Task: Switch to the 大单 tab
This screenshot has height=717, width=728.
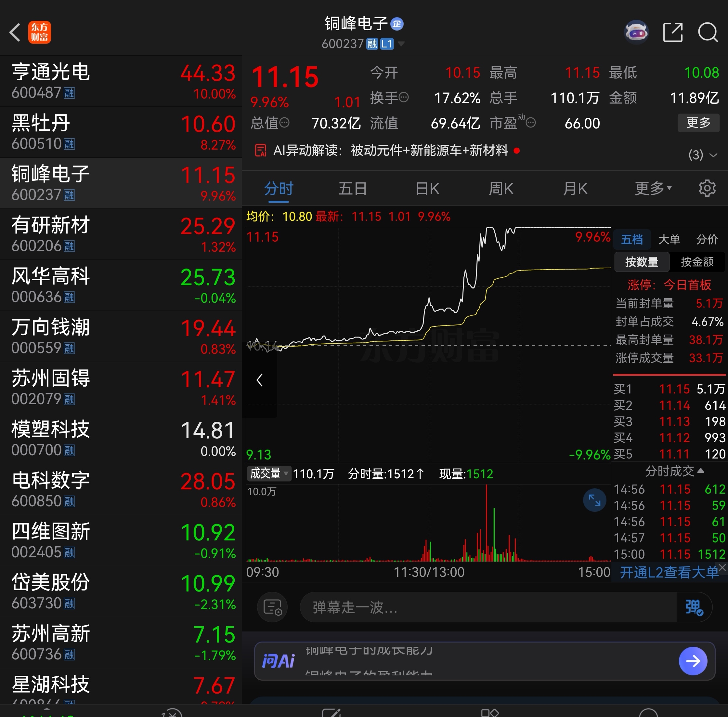Action: click(669, 239)
